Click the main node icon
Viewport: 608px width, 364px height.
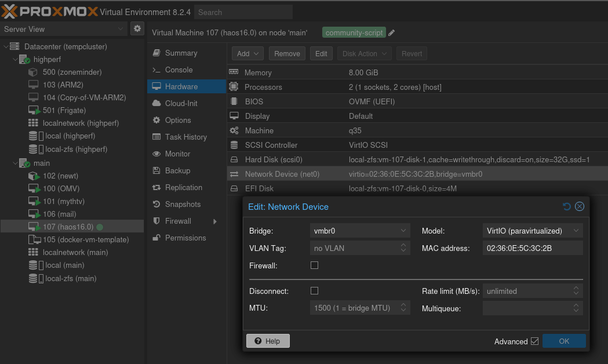pos(24,163)
